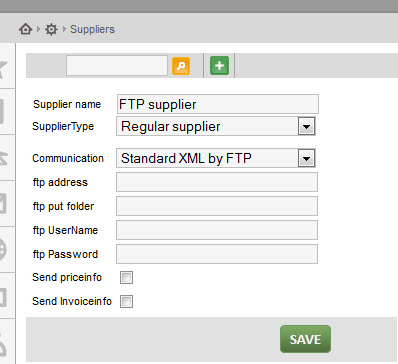Image resolution: width=398 pixels, height=364 pixels.
Task: Focus the ftp address input field
Action: pyautogui.click(x=217, y=182)
